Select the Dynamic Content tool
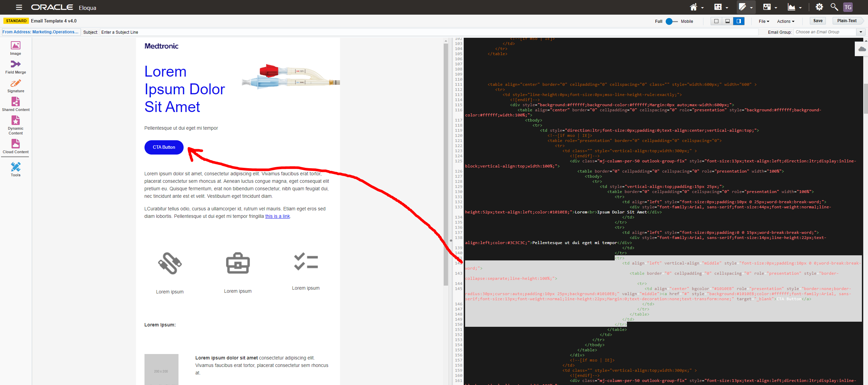 pos(16,125)
